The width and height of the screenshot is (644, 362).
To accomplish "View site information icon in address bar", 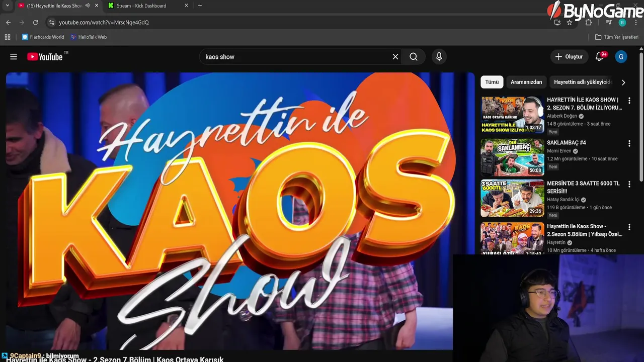I will pyautogui.click(x=51, y=22).
